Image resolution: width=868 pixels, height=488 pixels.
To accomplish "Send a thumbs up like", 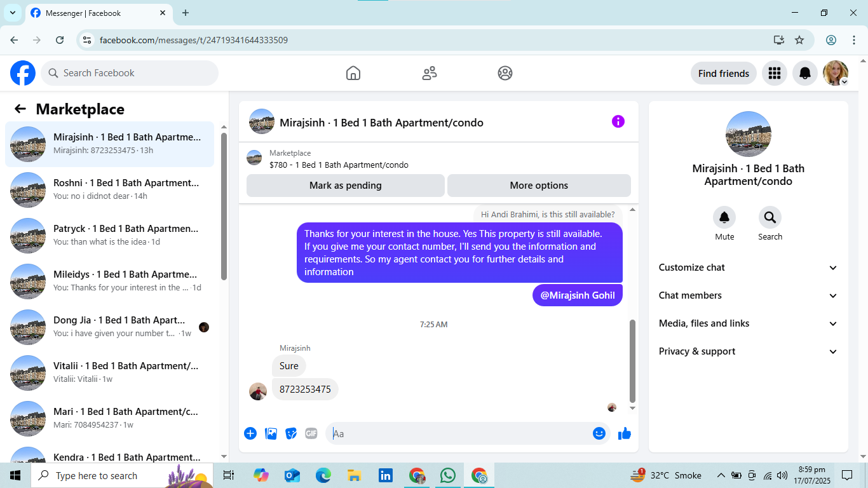I will (x=625, y=433).
